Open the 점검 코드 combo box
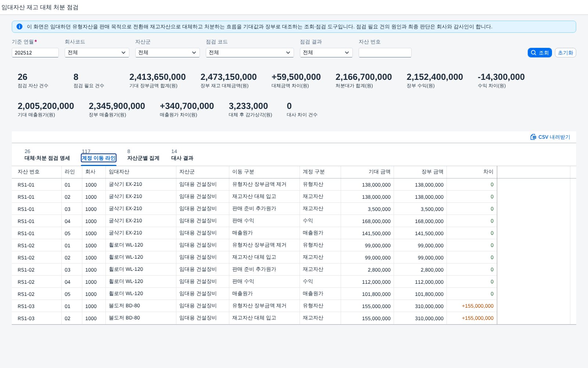 click(x=250, y=53)
